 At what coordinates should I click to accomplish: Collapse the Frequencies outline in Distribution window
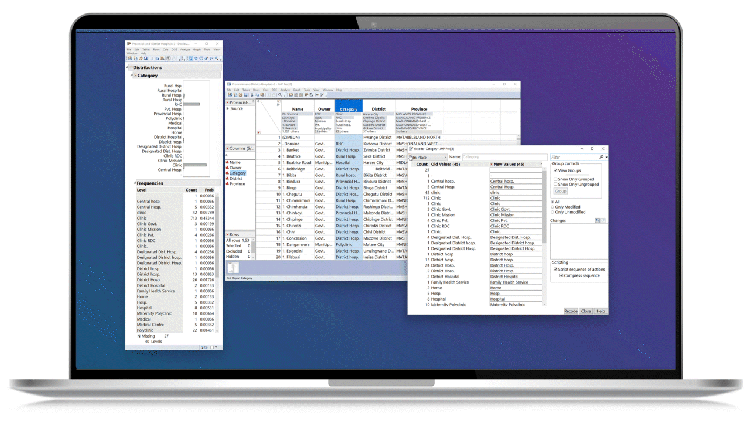click(x=135, y=183)
